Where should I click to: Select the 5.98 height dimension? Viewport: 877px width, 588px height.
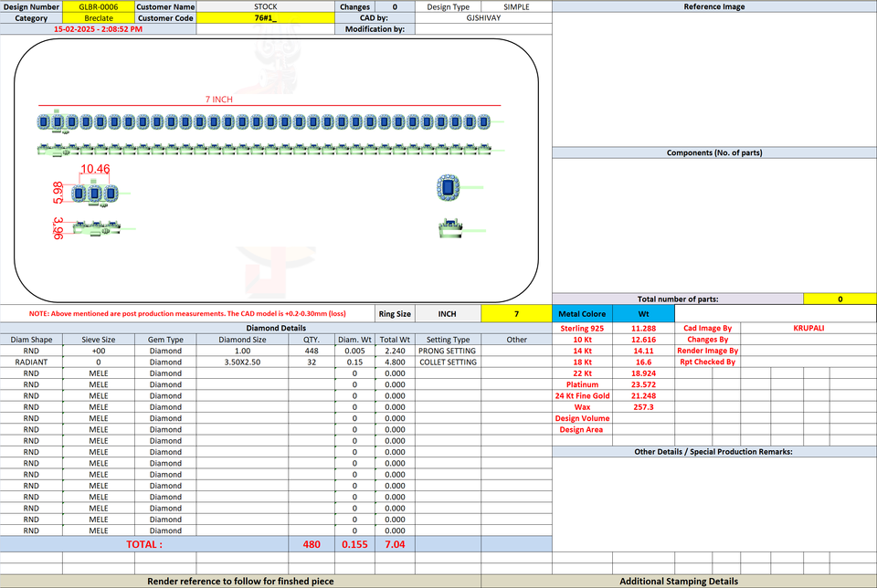58,193
